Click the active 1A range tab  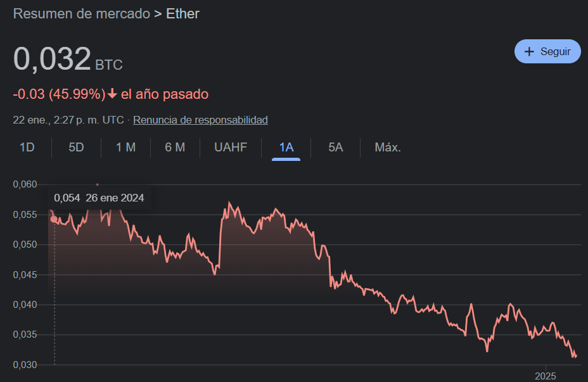click(x=286, y=148)
